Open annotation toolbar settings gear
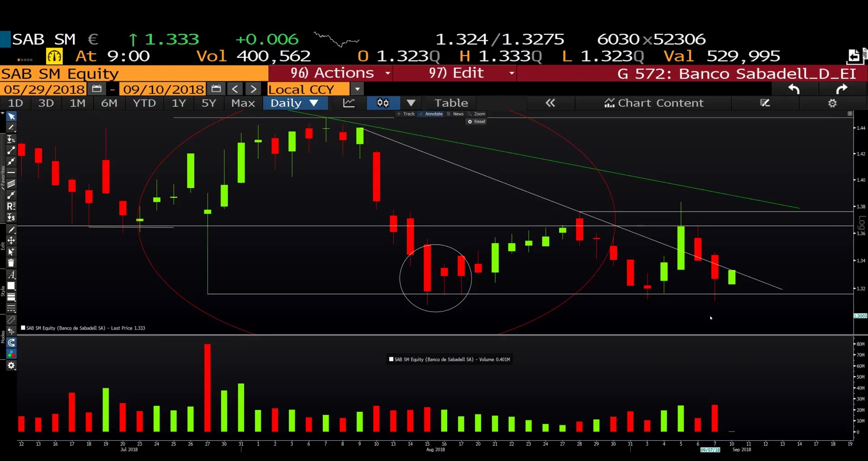Screen dimensions: 868x461 [11, 366]
